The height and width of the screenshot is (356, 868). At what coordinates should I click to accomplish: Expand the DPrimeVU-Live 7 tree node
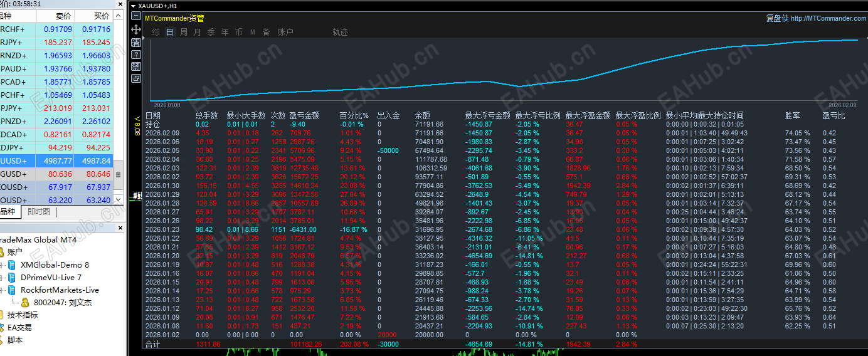pos(3,277)
